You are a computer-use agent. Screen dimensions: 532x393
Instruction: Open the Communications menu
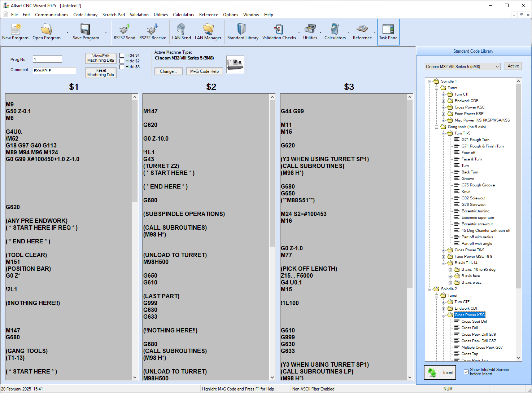pos(52,15)
